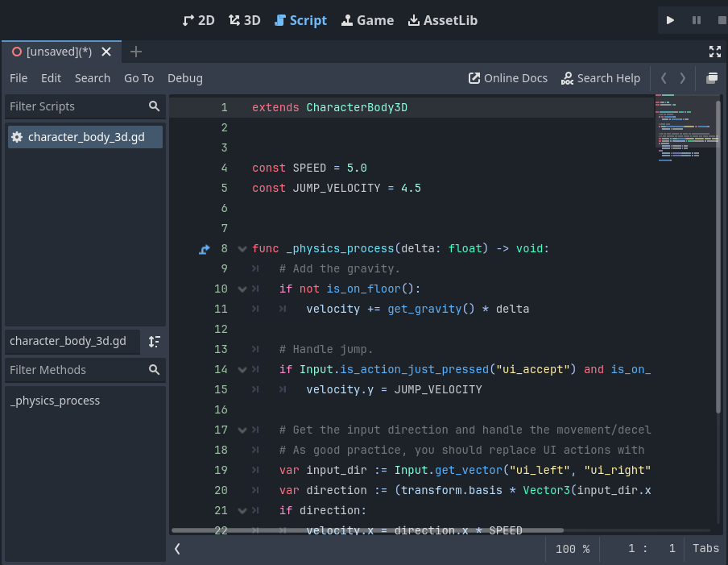Click the 100% zoom control in status bar
The width and height of the screenshot is (728, 565).
point(572,548)
